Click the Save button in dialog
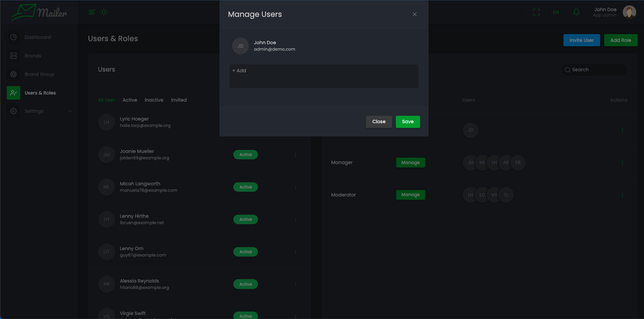The width and height of the screenshot is (644, 319). pos(408,122)
